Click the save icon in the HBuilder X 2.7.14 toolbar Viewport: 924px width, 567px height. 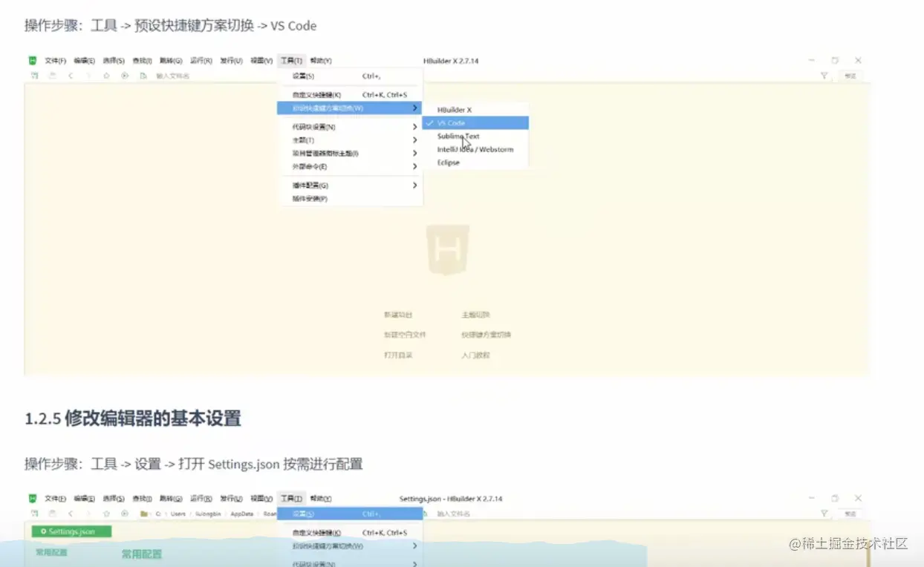(x=52, y=76)
